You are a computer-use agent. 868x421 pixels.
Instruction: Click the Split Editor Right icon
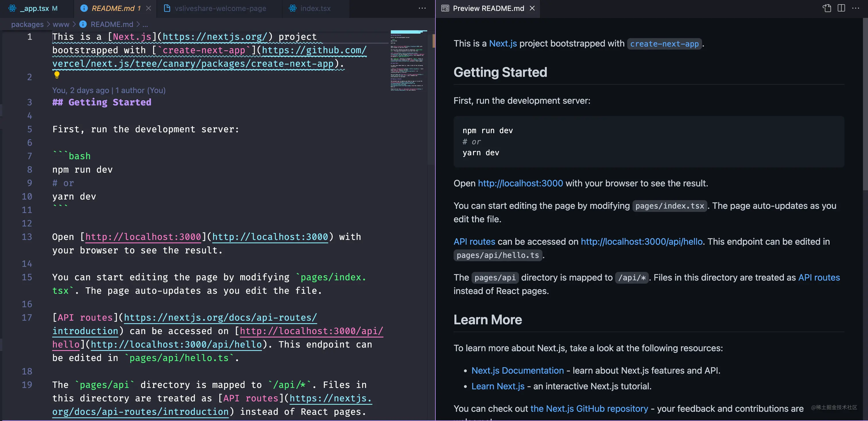[841, 8]
